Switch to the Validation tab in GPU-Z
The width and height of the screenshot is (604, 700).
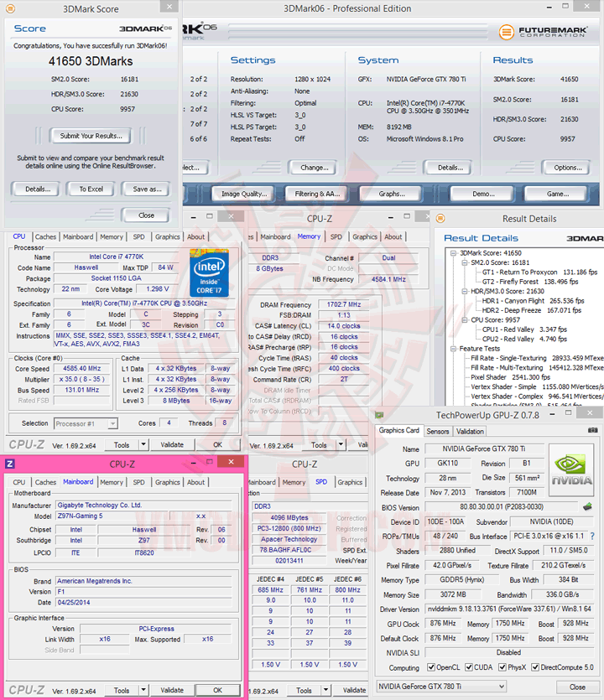coord(470,431)
